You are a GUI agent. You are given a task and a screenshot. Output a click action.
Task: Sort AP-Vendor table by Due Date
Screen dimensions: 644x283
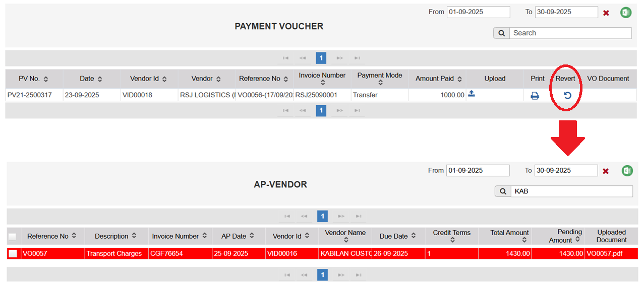click(414, 236)
